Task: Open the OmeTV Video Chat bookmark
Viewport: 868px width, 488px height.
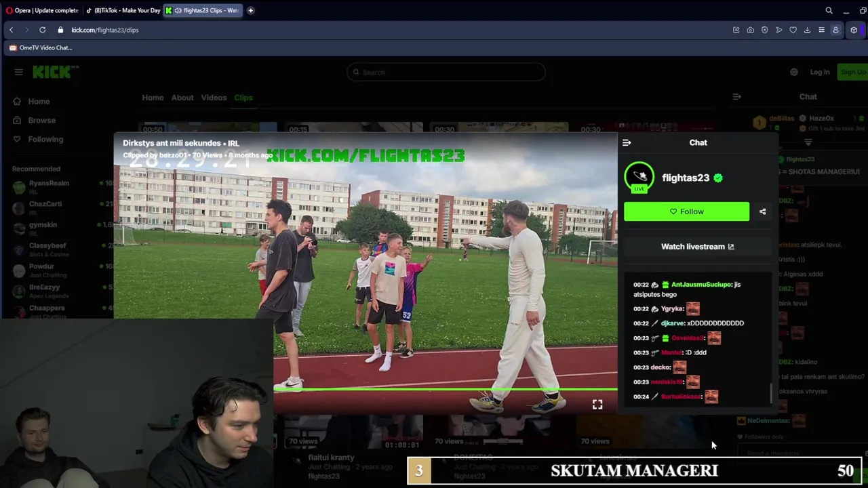Action: 41,47
